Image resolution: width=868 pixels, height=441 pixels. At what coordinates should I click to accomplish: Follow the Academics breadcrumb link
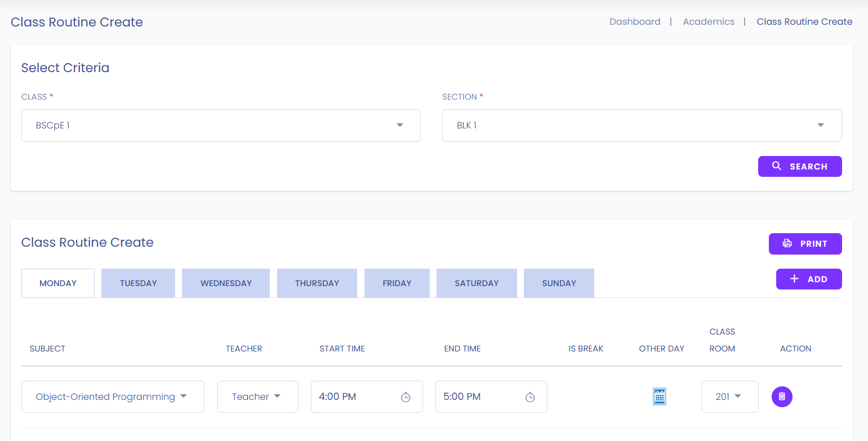(709, 21)
